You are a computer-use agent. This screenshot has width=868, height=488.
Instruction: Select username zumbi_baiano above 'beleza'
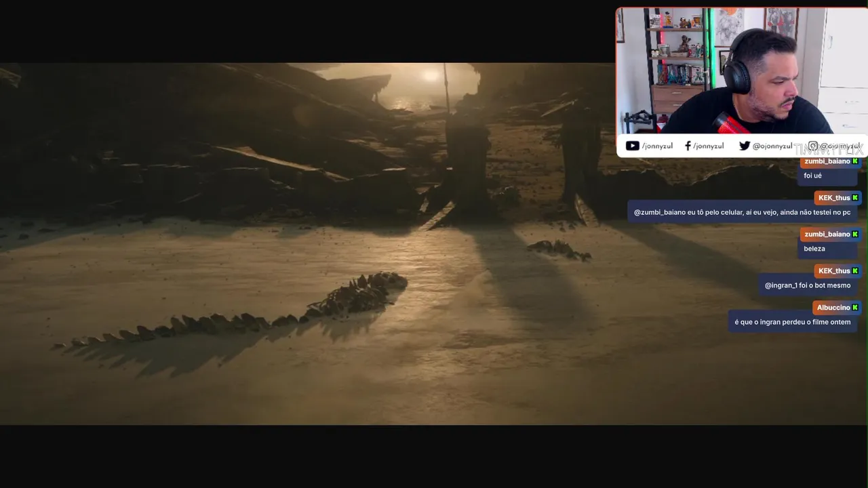827,235
